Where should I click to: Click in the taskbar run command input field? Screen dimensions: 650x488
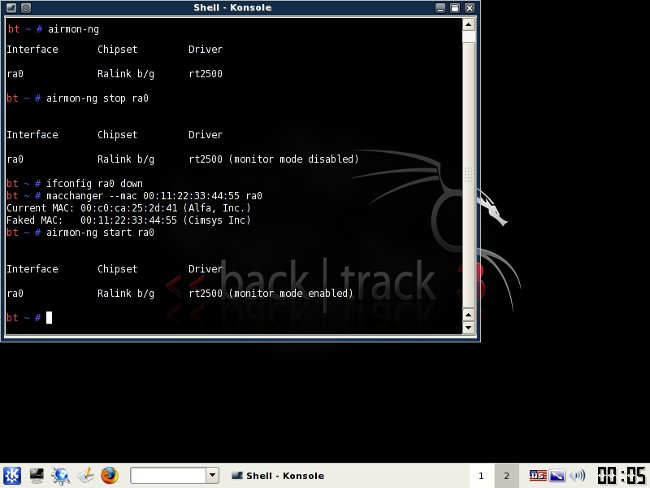168,476
